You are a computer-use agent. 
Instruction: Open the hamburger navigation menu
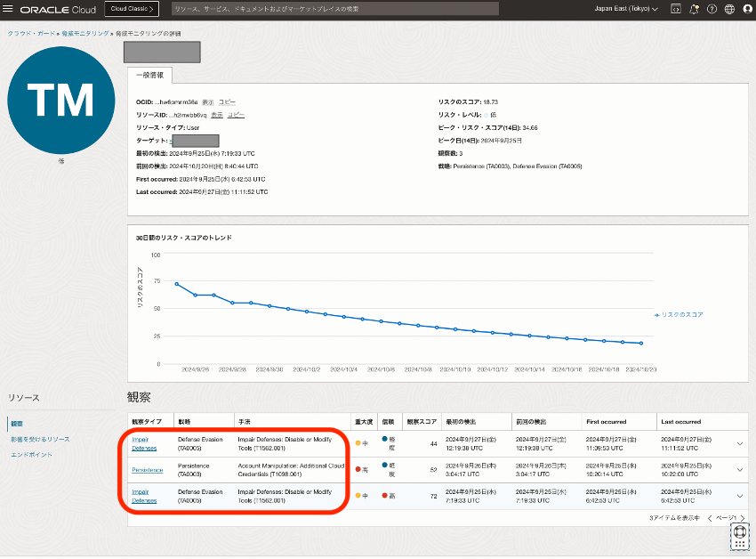click(x=9, y=9)
